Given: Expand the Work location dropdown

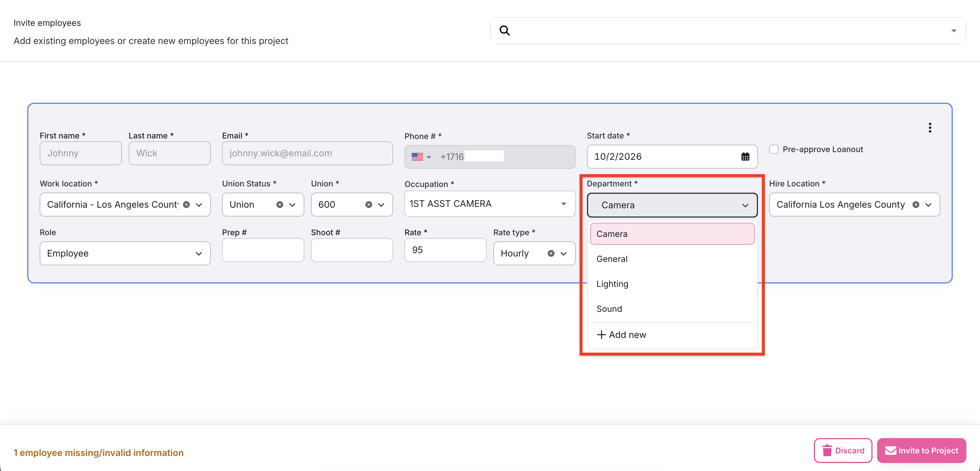Looking at the screenshot, I should point(198,205).
